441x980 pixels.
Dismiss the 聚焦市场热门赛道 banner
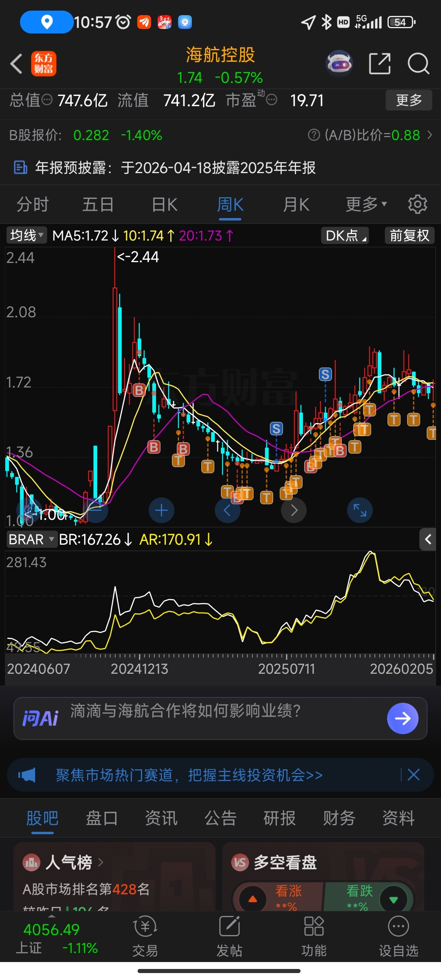coord(413,775)
